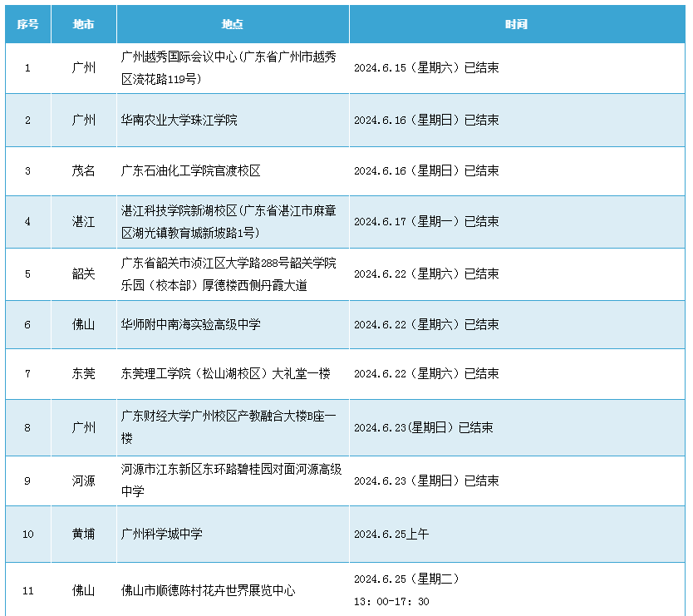Click the 序号 column header
Image resolution: width=693 pixels, height=616 pixels.
click(x=27, y=24)
